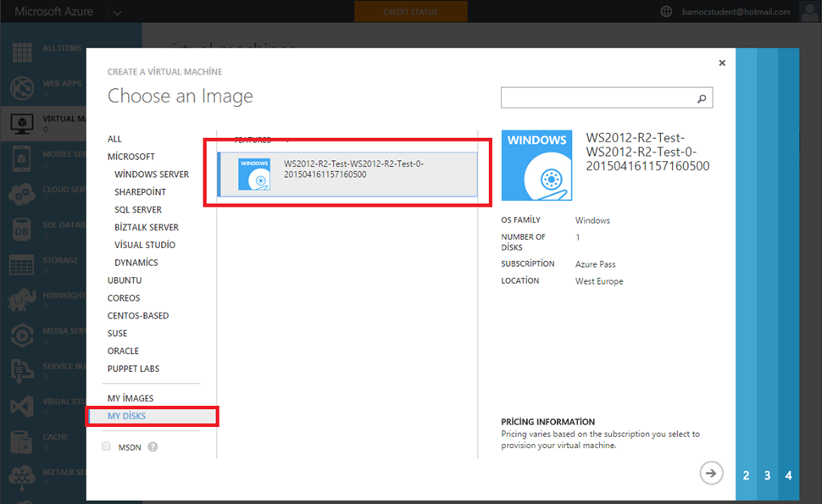The width and height of the screenshot is (822, 504).
Task: Click the next arrow button
Action: pos(711,474)
